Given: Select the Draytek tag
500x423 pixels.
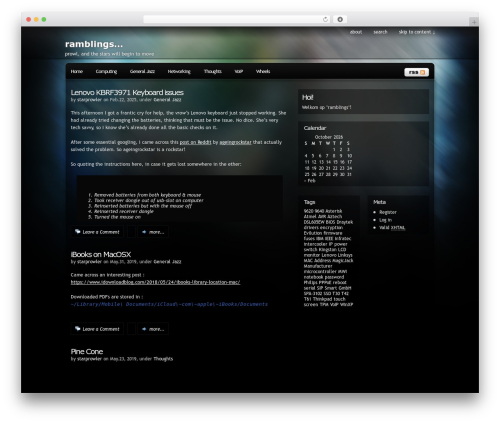Looking at the screenshot, I should tap(345, 222).
